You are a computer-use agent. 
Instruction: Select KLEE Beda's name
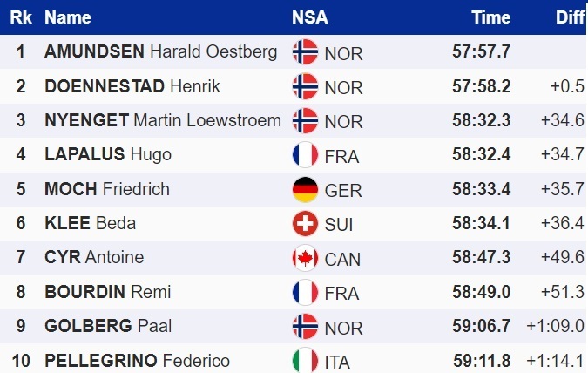pyautogui.click(x=90, y=223)
